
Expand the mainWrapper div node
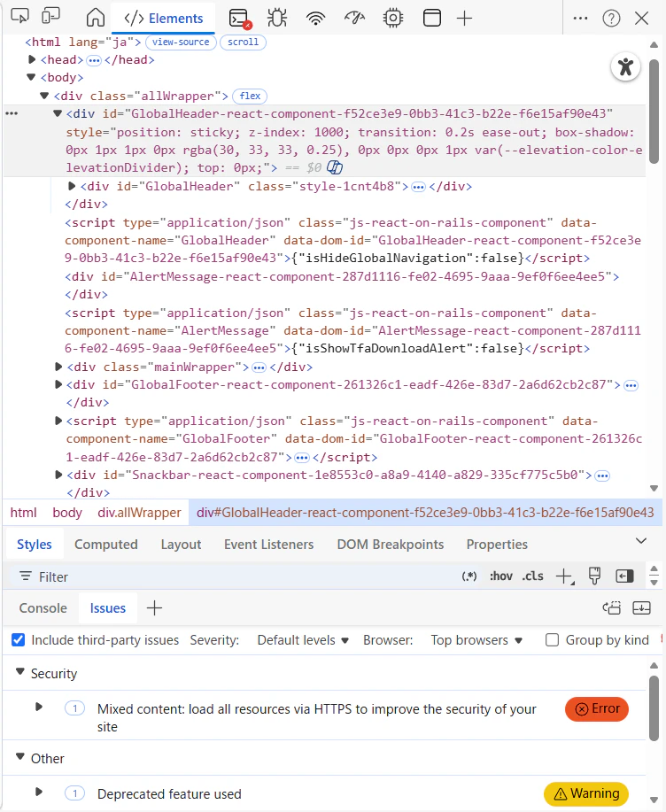58,367
